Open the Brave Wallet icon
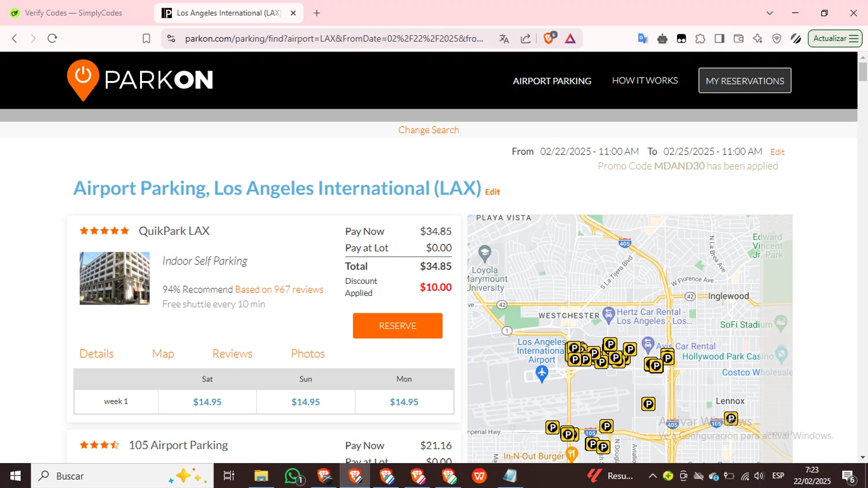This screenshot has height=488, width=868. (x=738, y=38)
